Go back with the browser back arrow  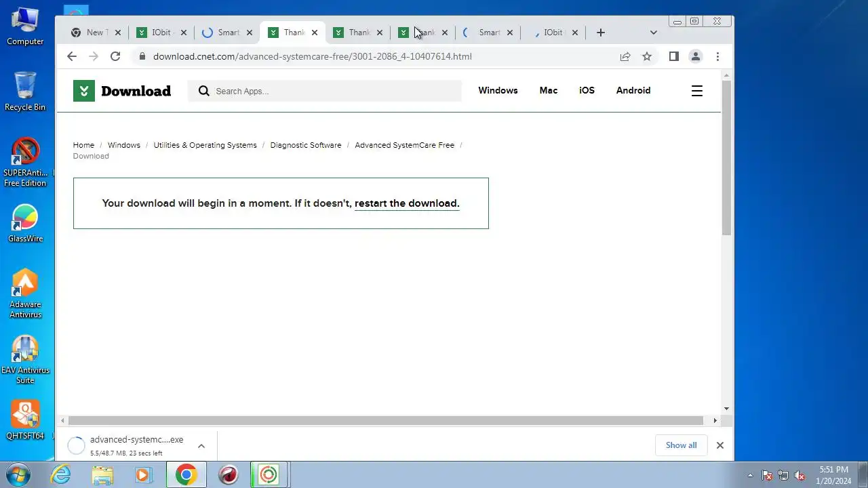click(72, 56)
